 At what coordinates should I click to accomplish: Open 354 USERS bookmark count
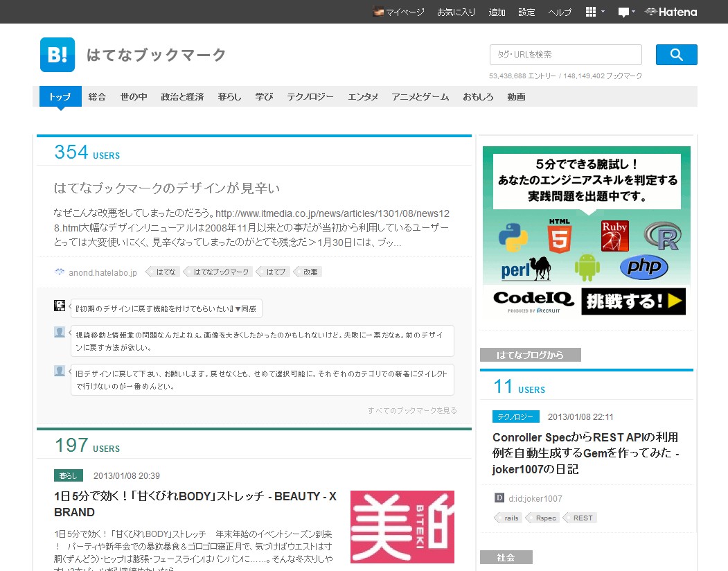pyautogui.click(x=87, y=152)
